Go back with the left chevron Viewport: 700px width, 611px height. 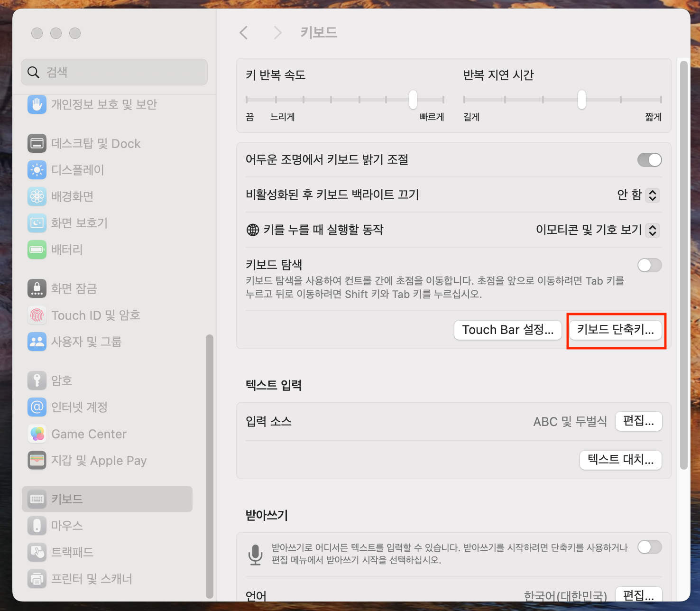244,33
